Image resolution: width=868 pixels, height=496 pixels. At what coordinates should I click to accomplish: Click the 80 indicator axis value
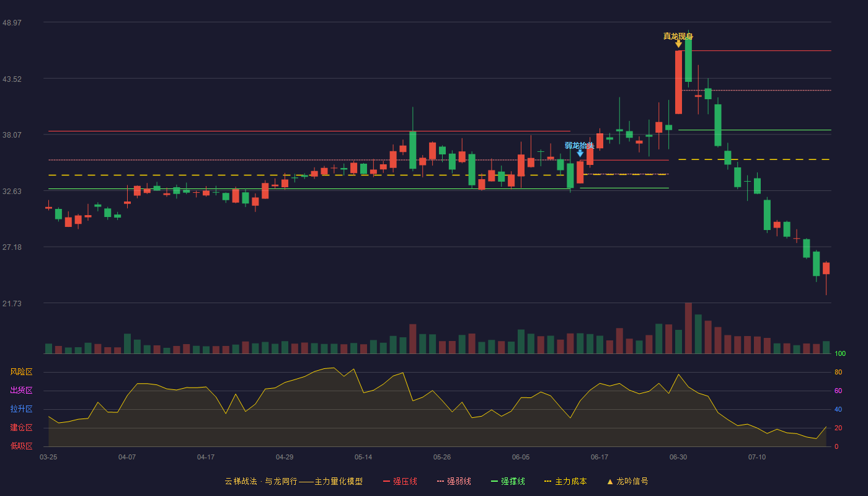pos(838,372)
